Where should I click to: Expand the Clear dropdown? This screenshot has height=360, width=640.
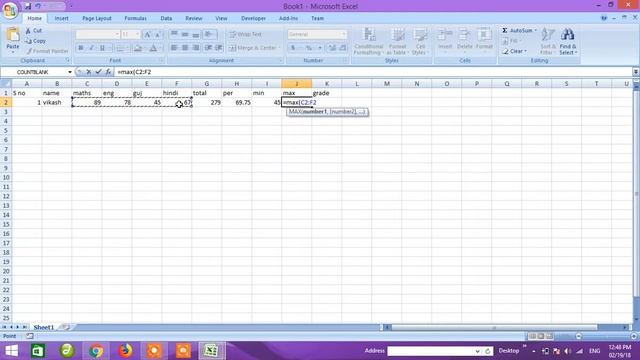point(526,51)
